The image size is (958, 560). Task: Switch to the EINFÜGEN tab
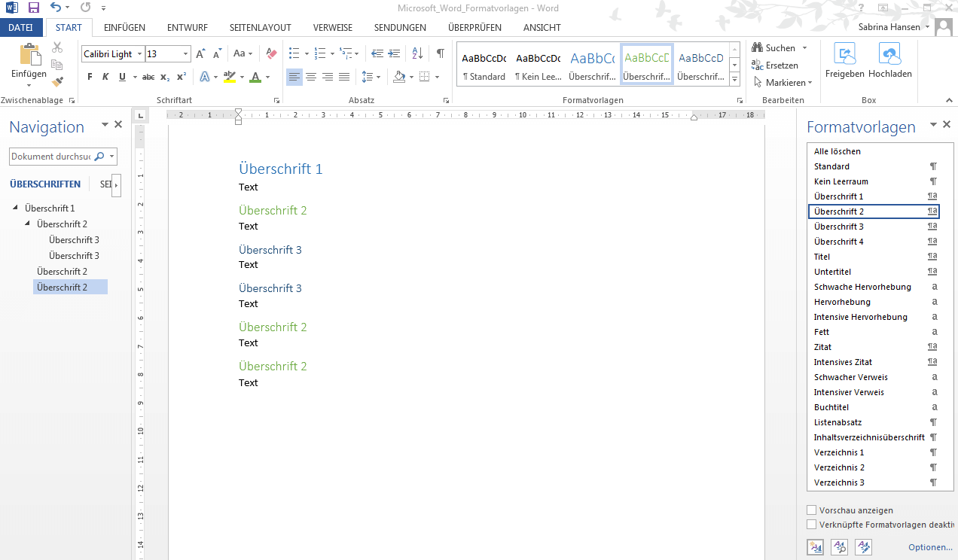pos(125,28)
